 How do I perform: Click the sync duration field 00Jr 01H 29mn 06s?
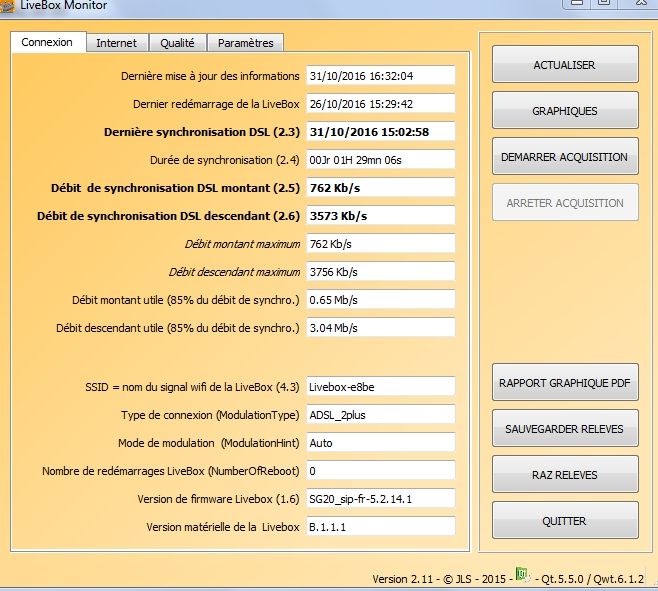pos(381,160)
